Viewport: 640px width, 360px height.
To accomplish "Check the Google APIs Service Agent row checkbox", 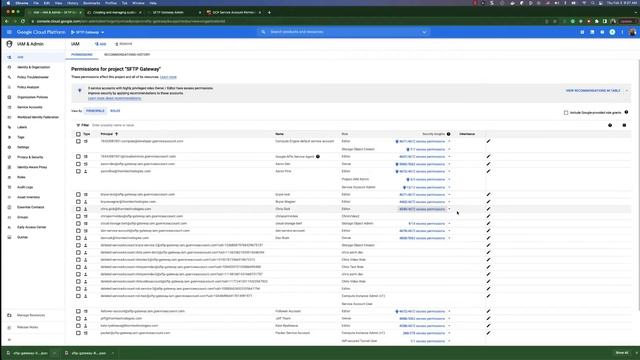I will 78,156.
